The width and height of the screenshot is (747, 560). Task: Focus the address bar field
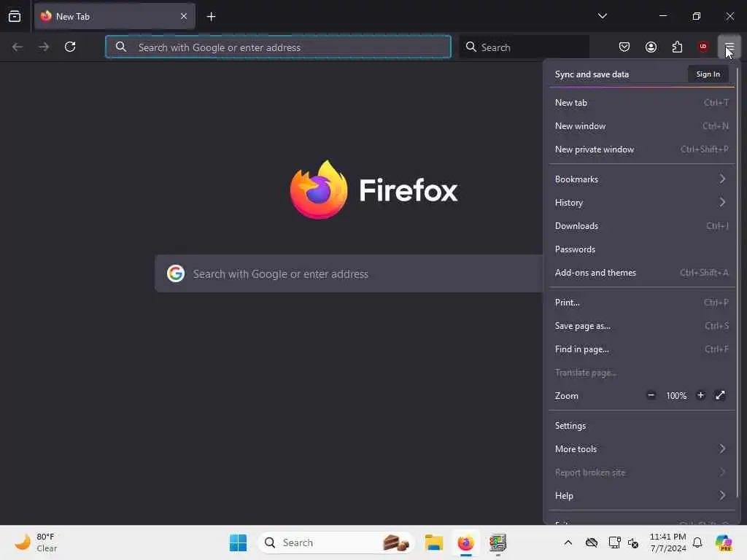point(278,47)
